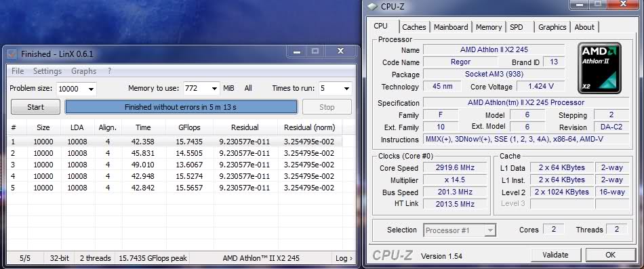Click the Multiplier value x 14.5
This screenshot has width=644, height=269.
pyautogui.click(x=455, y=180)
